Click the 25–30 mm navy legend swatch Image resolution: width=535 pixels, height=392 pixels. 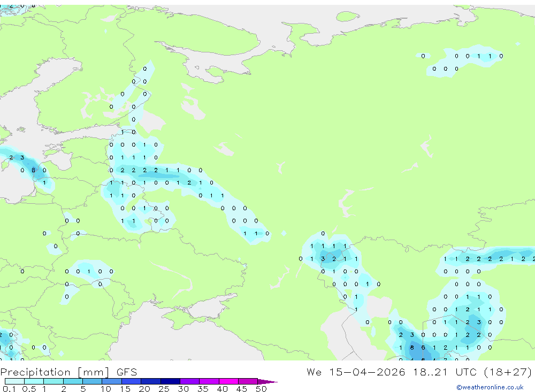coord(170,381)
